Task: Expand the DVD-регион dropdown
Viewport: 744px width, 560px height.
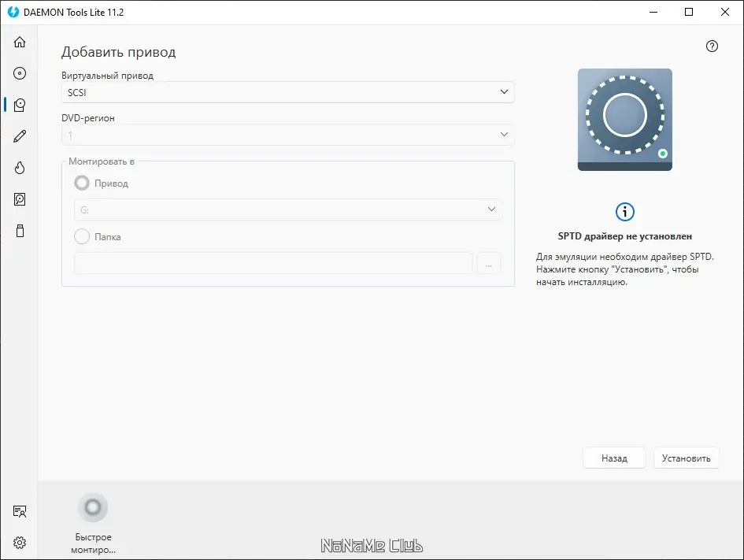Action: 288,135
